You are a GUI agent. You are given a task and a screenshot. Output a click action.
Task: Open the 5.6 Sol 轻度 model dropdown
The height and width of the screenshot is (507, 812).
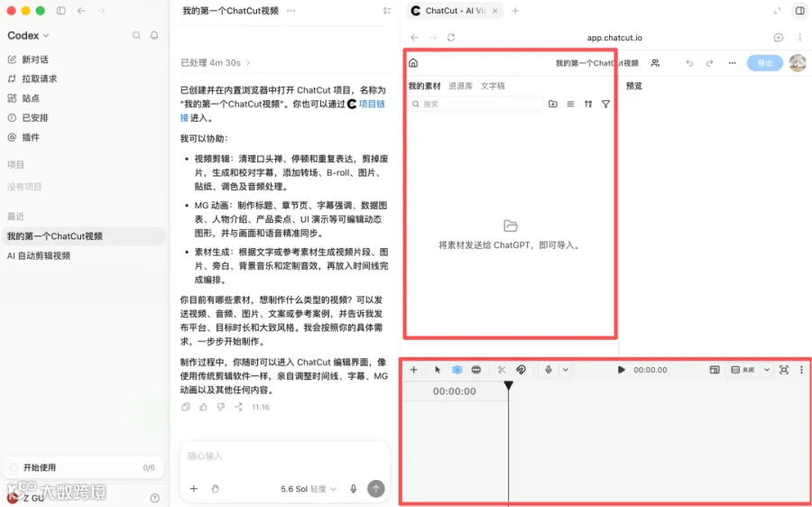(x=309, y=489)
